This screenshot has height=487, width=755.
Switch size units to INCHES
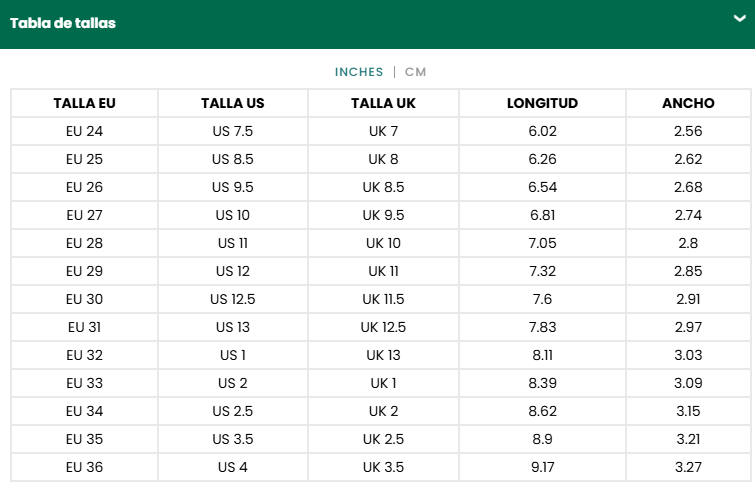point(359,72)
